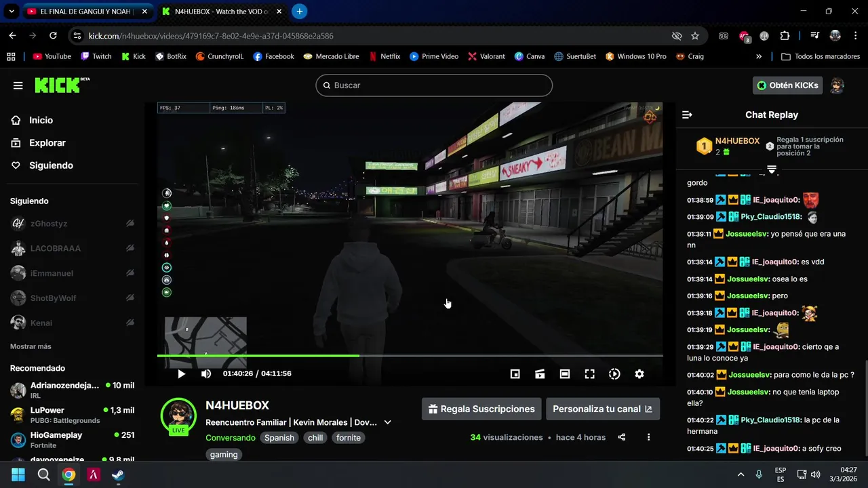868x488 pixels.
Task: Bookmark this page with the star
Action: pyautogui.click(x=695, y=36)
